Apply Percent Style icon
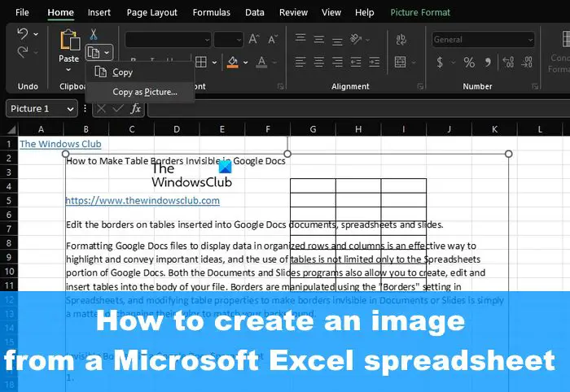This screenshot has width=570, height=392. click(469, 63)
